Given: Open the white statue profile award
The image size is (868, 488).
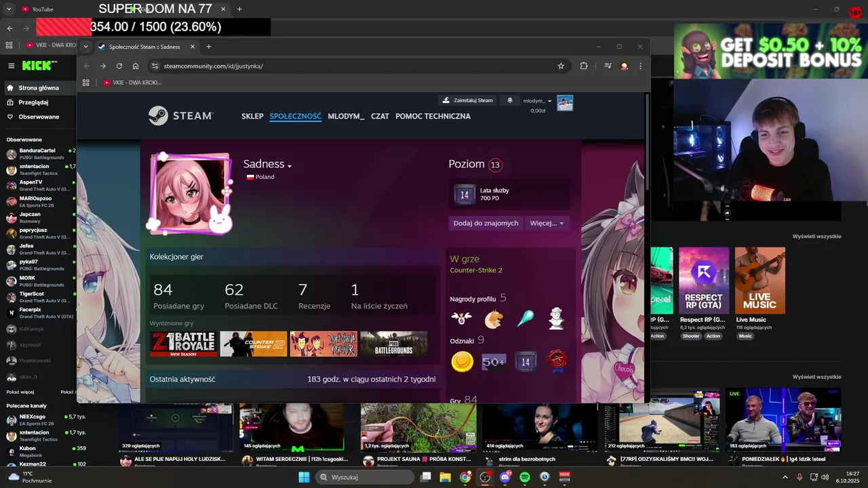Looking at the screenshot, I should [557, 319].
